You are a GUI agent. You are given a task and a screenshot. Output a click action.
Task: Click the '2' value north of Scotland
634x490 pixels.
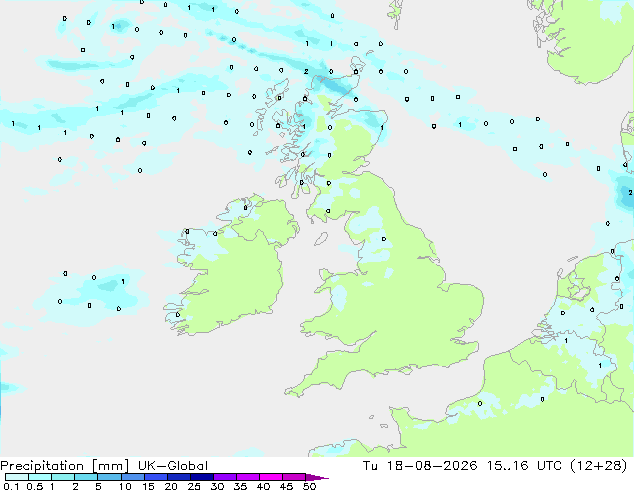[306, 72]
